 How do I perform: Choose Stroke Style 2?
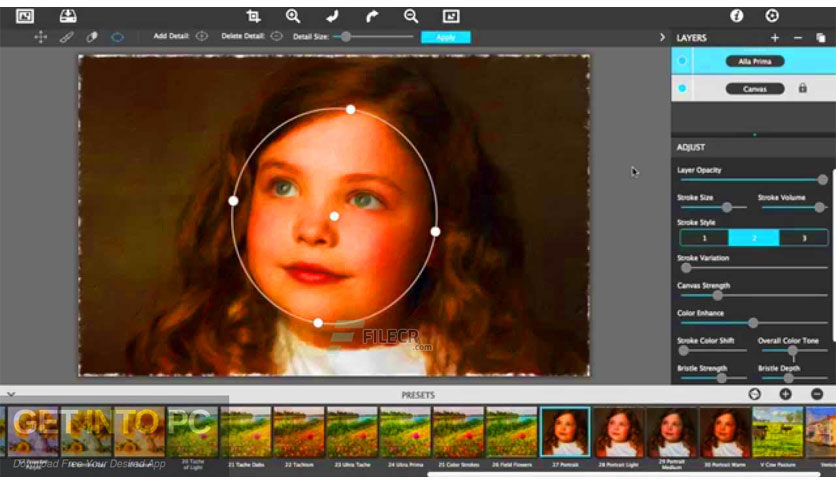[x=754, y=238]
